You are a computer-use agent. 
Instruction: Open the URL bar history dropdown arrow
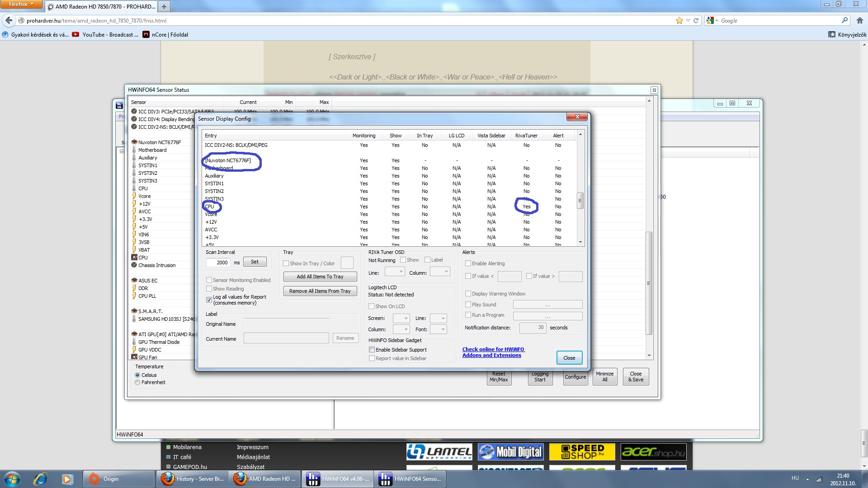click(688, 20)
